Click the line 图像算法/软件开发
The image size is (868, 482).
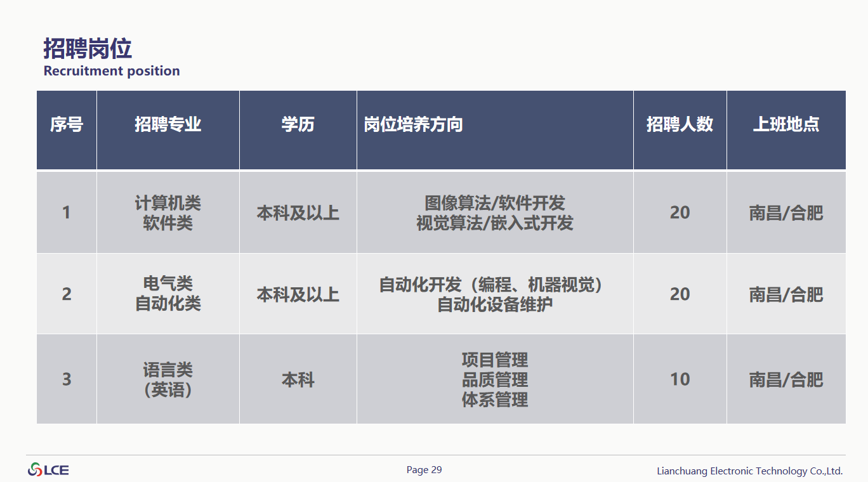click(495, 203)
